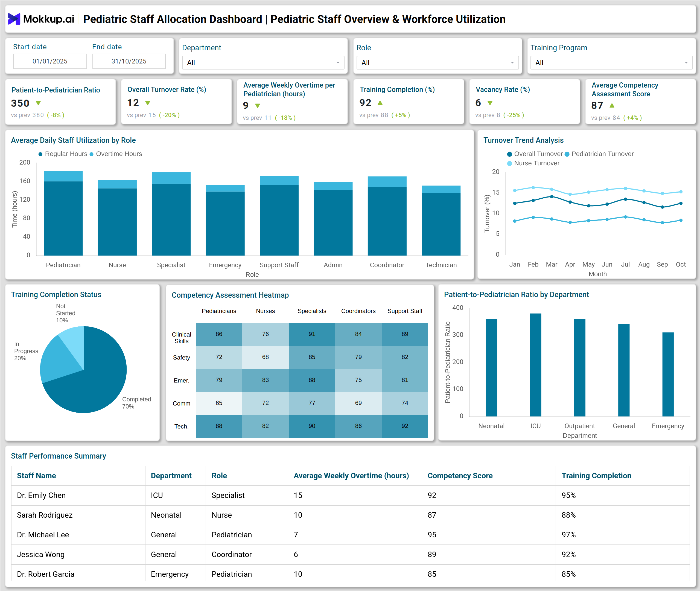
Task: Click the down arrow on Overall Turnover Rate card
Action: [x=148, y=103]
